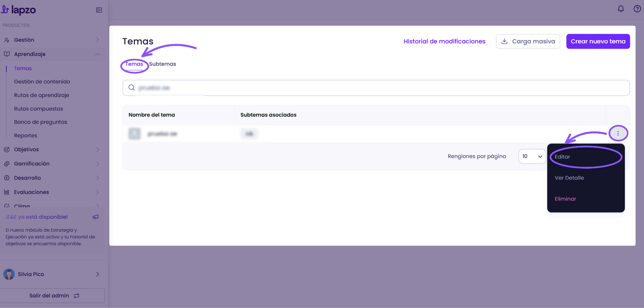Click the Carga masiva button

pos(528,41)
